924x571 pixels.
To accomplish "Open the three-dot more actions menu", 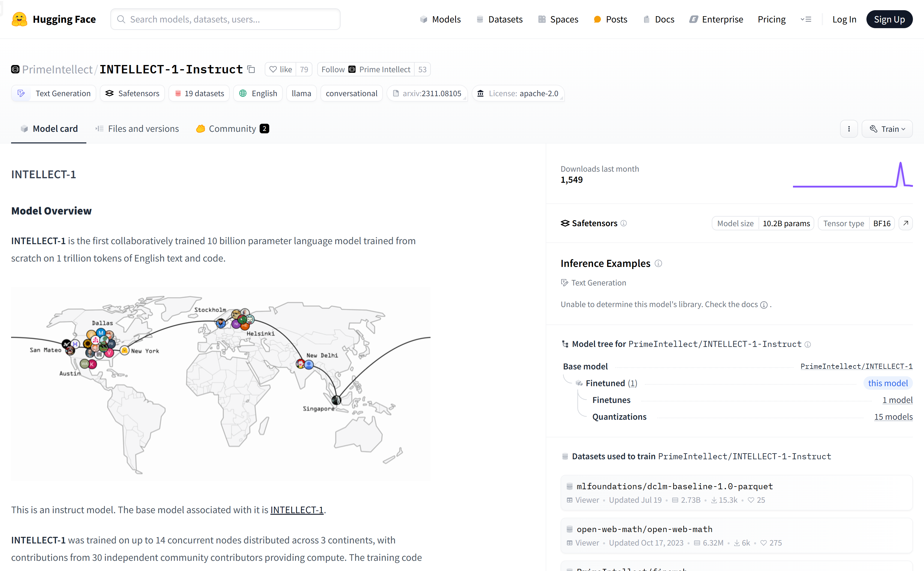I will point(849,129).
